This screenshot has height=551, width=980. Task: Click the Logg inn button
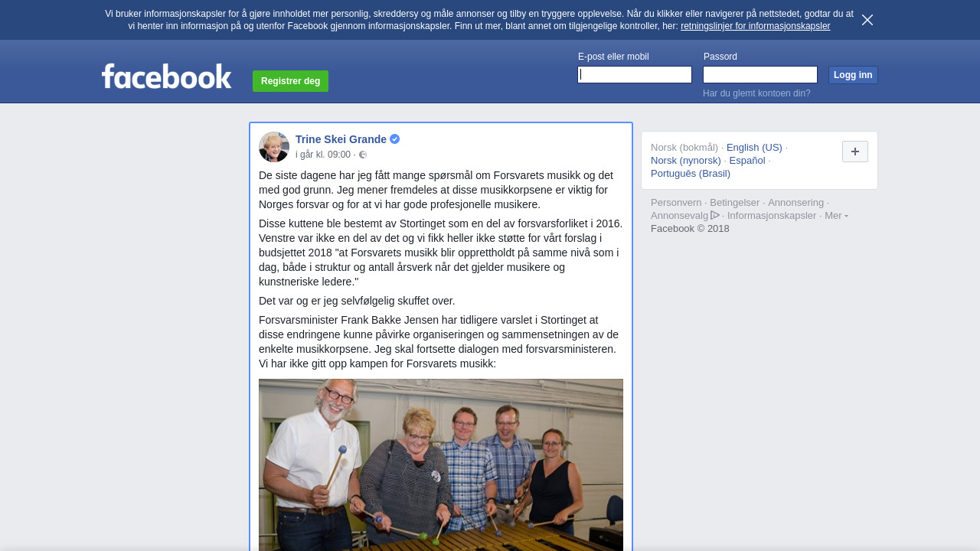coord(853,75)
